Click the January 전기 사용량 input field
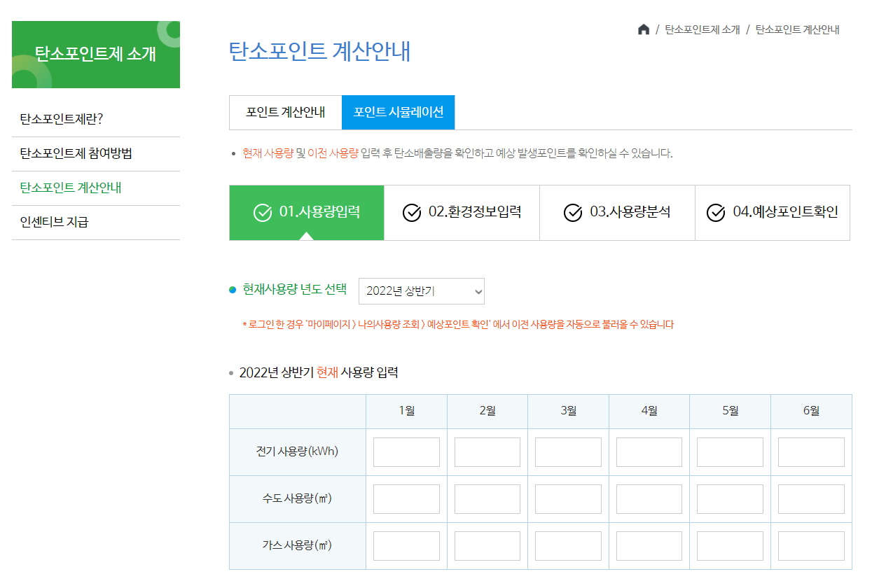 (406, 451)
